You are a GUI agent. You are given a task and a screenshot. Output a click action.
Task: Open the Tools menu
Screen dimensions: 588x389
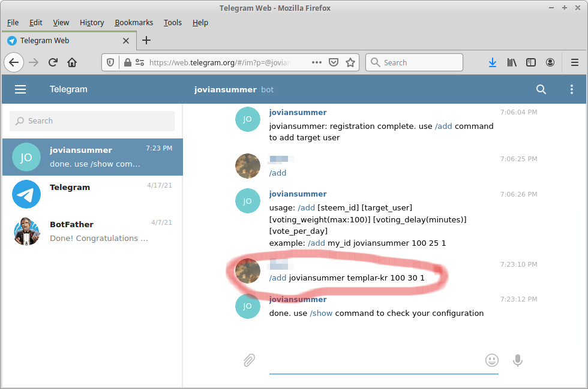(x=173, y=23)
